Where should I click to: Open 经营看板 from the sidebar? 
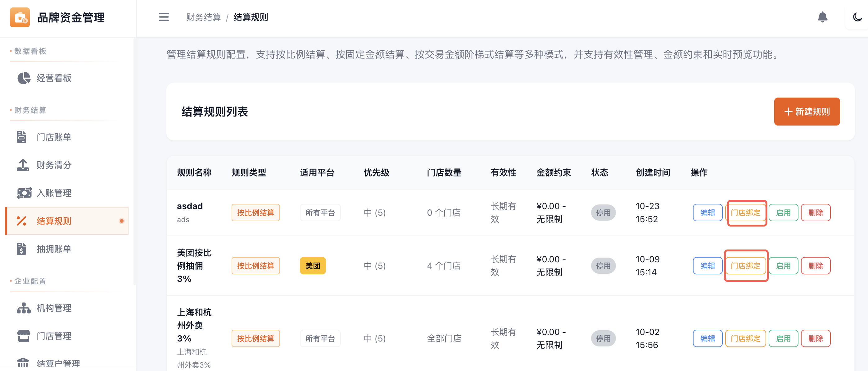click(54, 78)
